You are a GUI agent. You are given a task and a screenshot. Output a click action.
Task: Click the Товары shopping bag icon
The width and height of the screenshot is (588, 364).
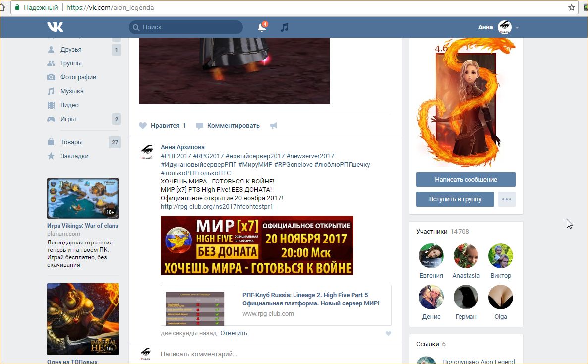pyautogui.click(x=51, y=142)
